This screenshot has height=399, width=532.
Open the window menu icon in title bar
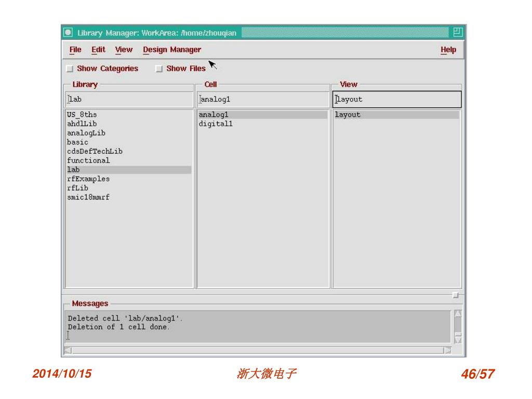68,33
